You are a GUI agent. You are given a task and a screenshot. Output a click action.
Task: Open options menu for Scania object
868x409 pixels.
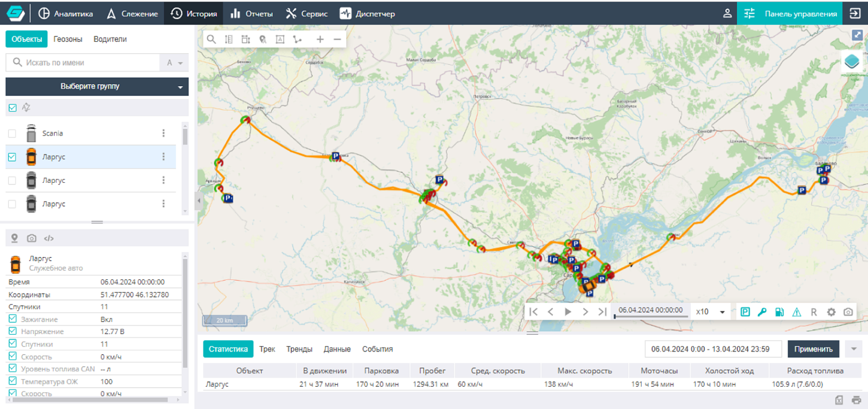click(163, 133)
